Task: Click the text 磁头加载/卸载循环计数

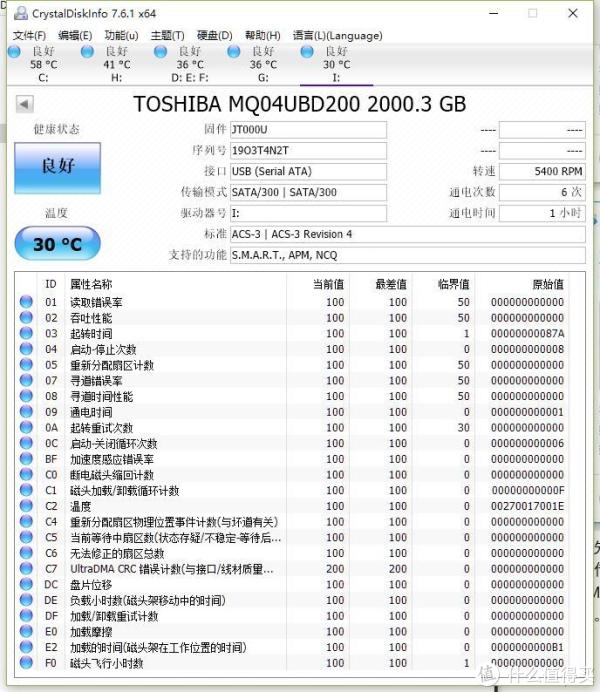Action: coord(125,491)
